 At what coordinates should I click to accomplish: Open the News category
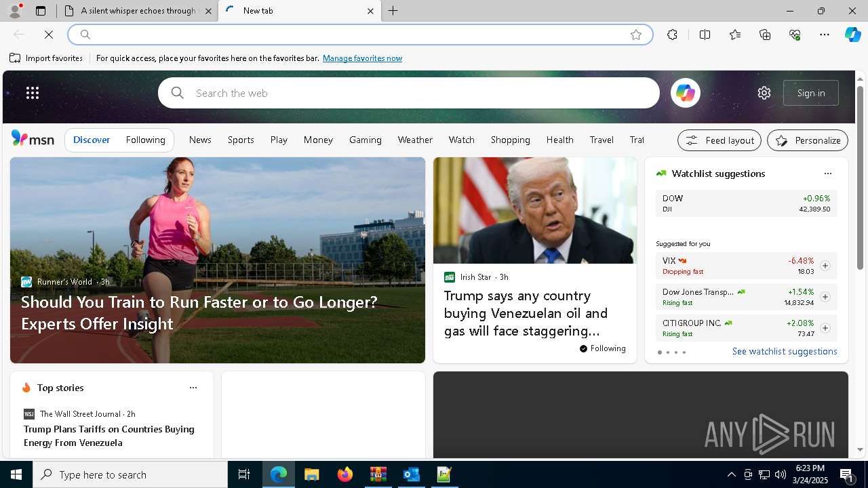200,140
